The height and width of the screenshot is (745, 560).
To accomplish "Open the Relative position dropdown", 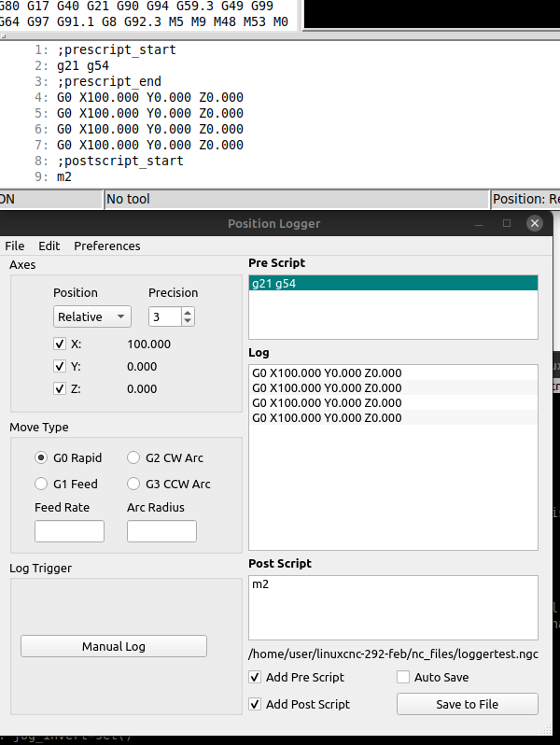I will click(x=92, y=316).
